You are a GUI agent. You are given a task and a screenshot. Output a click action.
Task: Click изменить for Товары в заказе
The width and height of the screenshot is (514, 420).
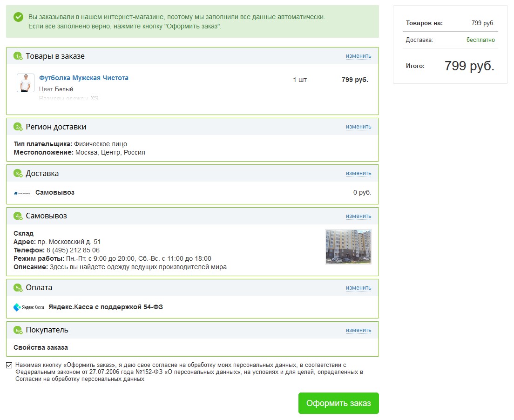click(x=358, y=56)
